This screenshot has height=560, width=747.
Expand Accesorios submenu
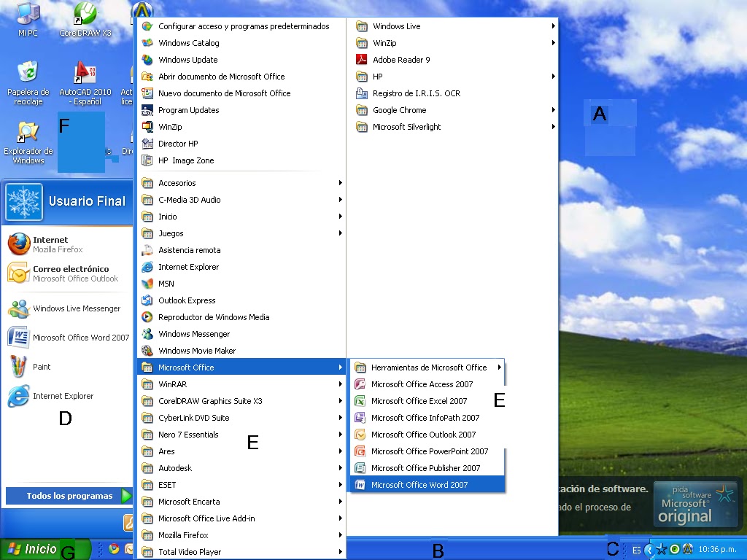[x=241, y=183]
